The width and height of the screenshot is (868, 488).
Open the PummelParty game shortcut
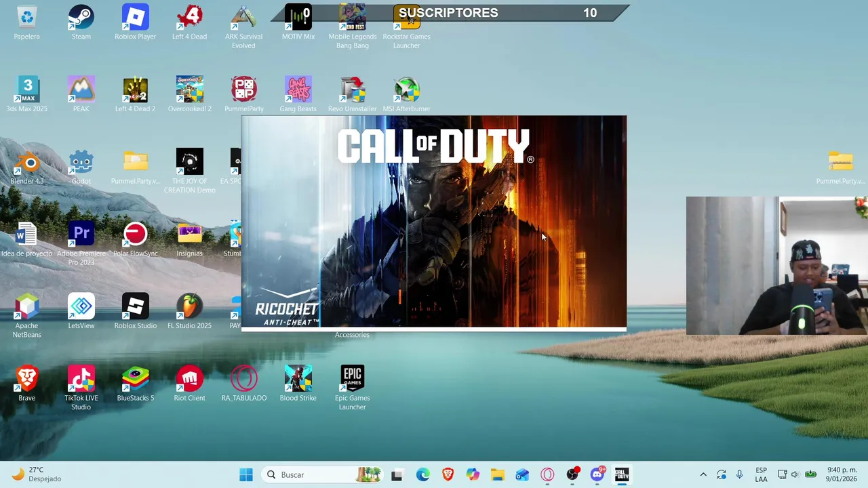pos(243,95)
